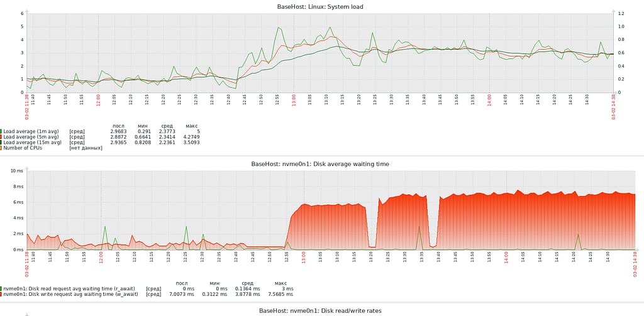
Task: Click the orange Number of CPUs swatch
Action: [2, 148]
